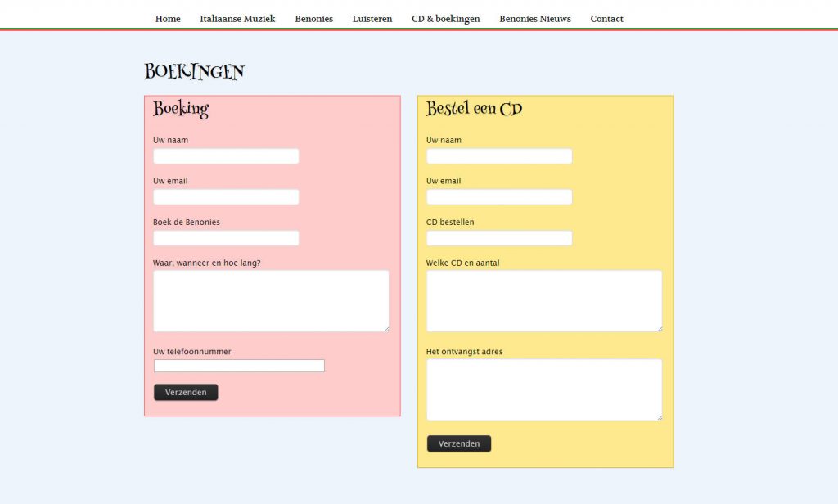Click the Boek de Benonies label
Screen dimensions: 838x504
(186, 222)
